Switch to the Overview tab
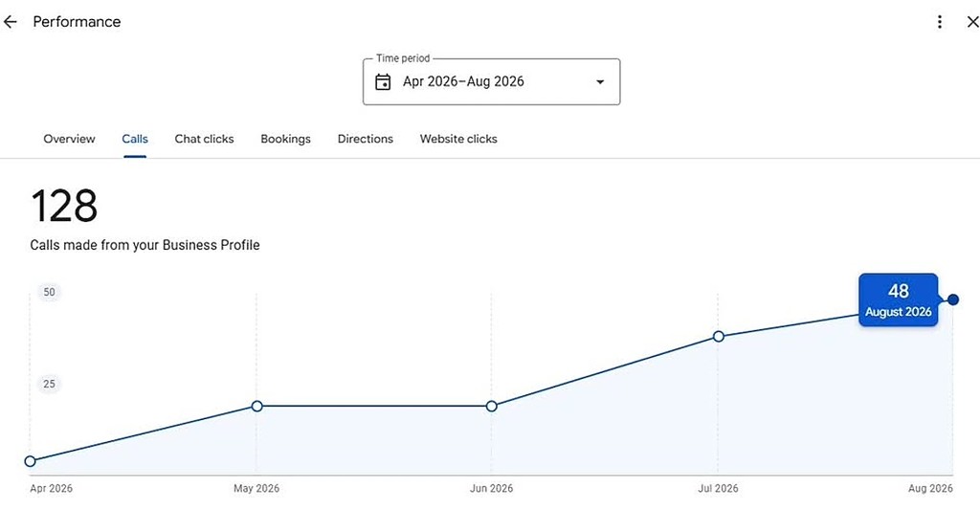 click(x=69, y=139)
